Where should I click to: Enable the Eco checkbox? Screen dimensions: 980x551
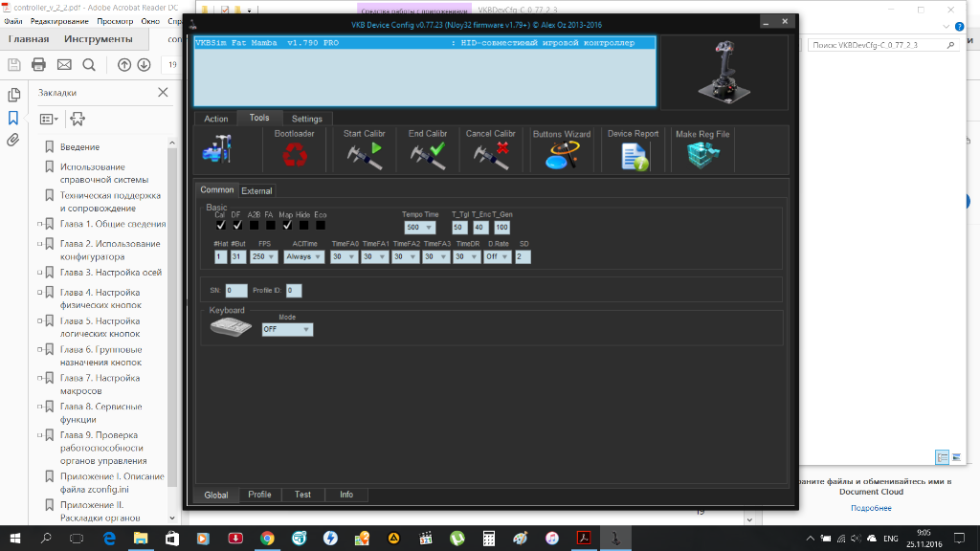(x=321, y=225)
